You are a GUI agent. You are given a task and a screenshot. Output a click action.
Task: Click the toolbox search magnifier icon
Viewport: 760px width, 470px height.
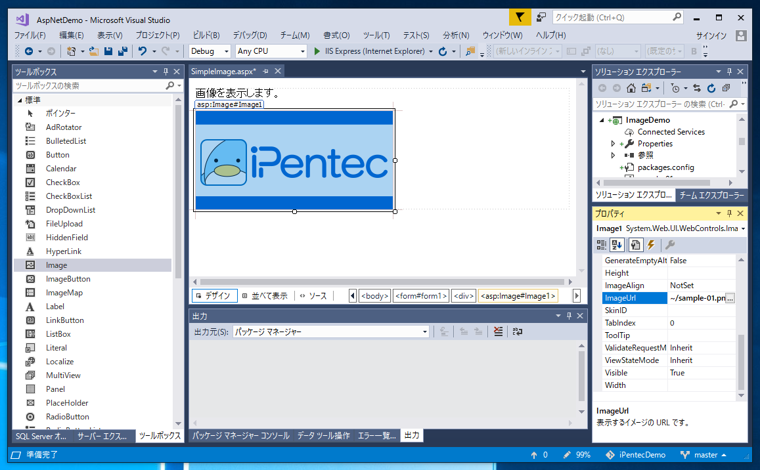170,85
